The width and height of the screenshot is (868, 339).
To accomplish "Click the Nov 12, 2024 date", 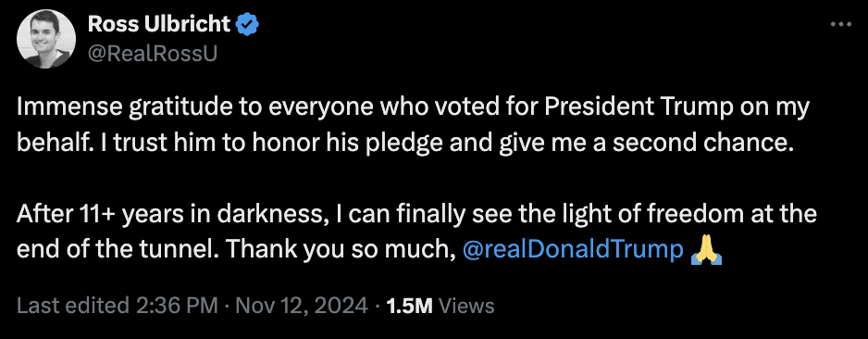I will [302, 306].
